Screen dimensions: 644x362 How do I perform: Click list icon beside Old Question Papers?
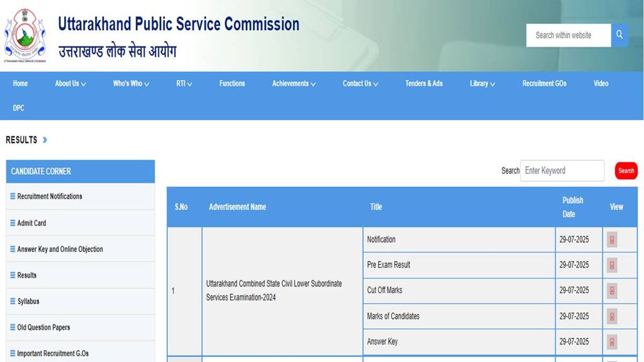[x=13, y=327]
